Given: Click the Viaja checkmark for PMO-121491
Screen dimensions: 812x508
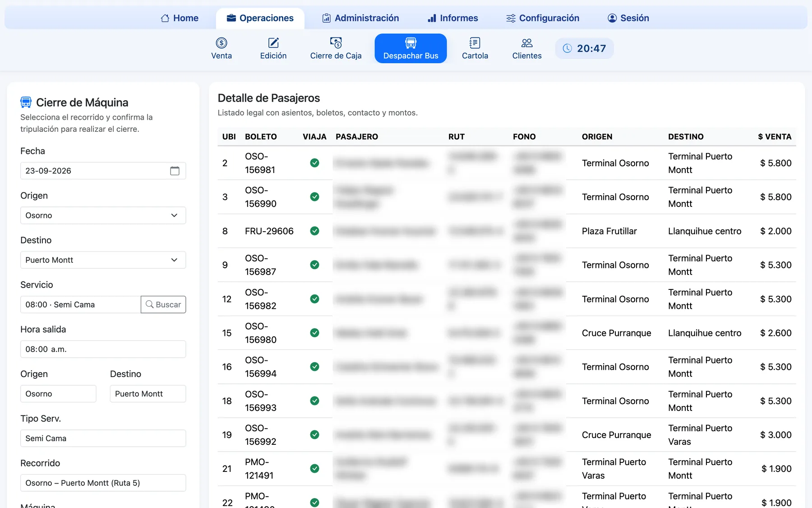Looking at the screenshot, I should 315,469.
